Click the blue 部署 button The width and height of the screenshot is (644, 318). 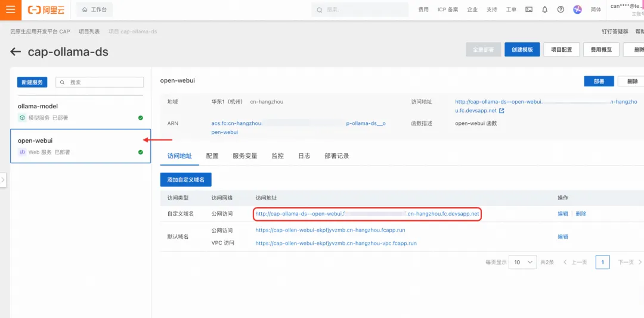pyautogui.click(x=599, y=81)
